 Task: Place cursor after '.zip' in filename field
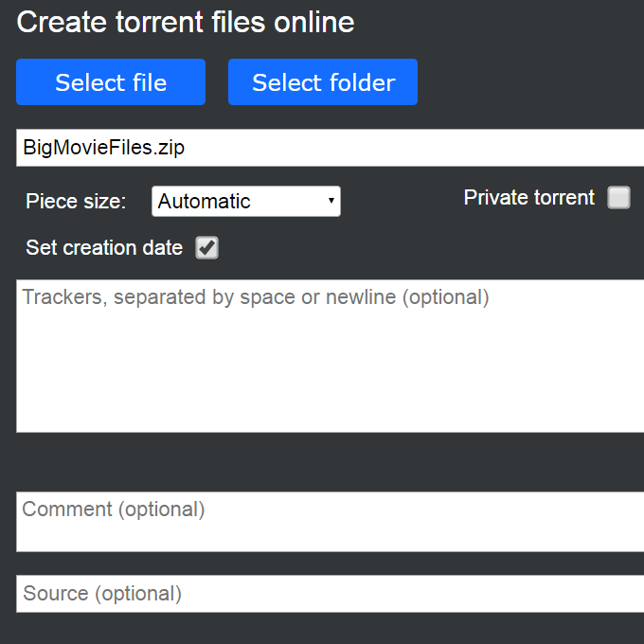(188, 148)
